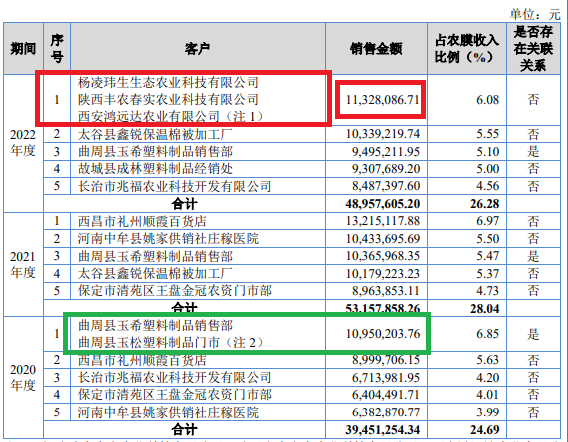This screenshot has height=442, width=568.
Task: Click the ratio value 5.55
Action: [x=487, y=134]
